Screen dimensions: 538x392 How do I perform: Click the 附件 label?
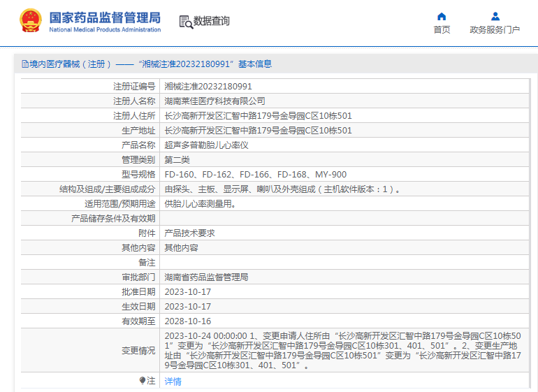(147, 233)
